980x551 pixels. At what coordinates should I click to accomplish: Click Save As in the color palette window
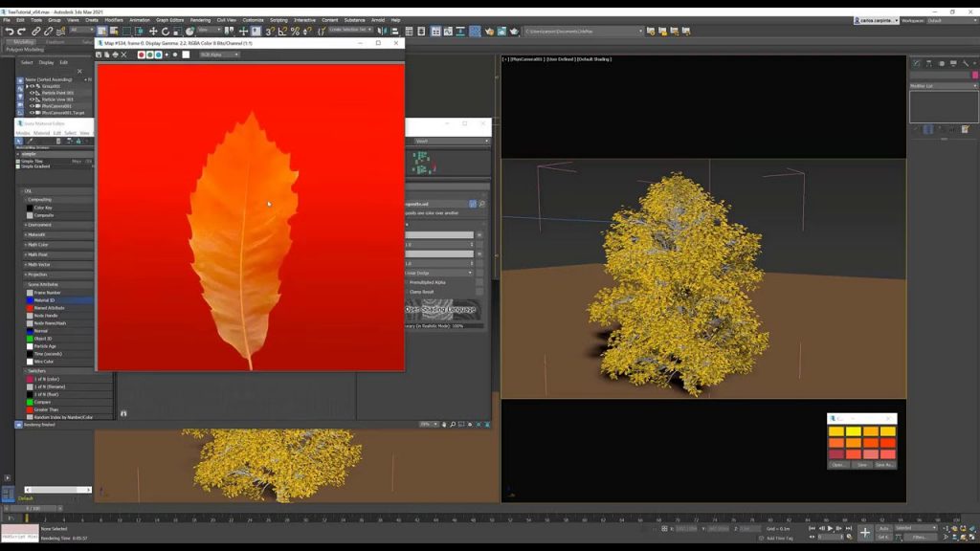click(x=882, y=464)
